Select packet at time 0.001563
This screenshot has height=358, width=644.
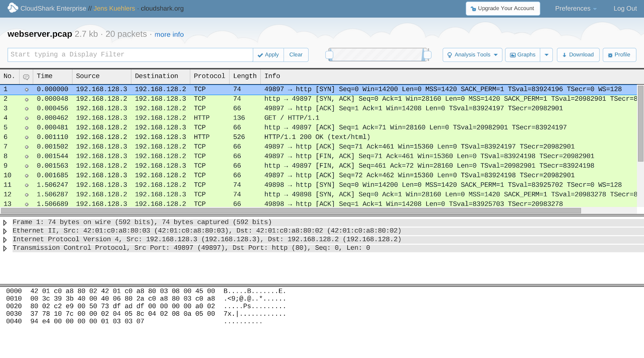tap(319, 166)
